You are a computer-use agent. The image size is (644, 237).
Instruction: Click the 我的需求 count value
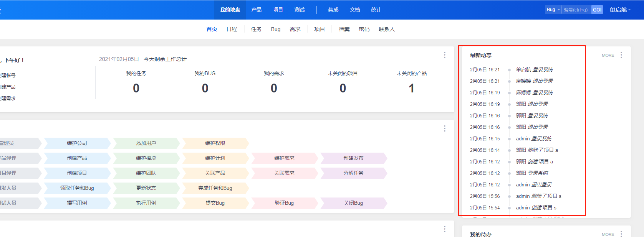pyautogui.click(x=274, y=89)
